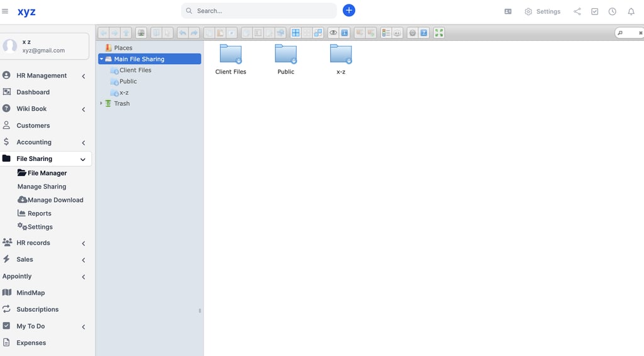Open the Mount network volume tool
Viewport: 644px width, 356px height.
click(141, 33)
